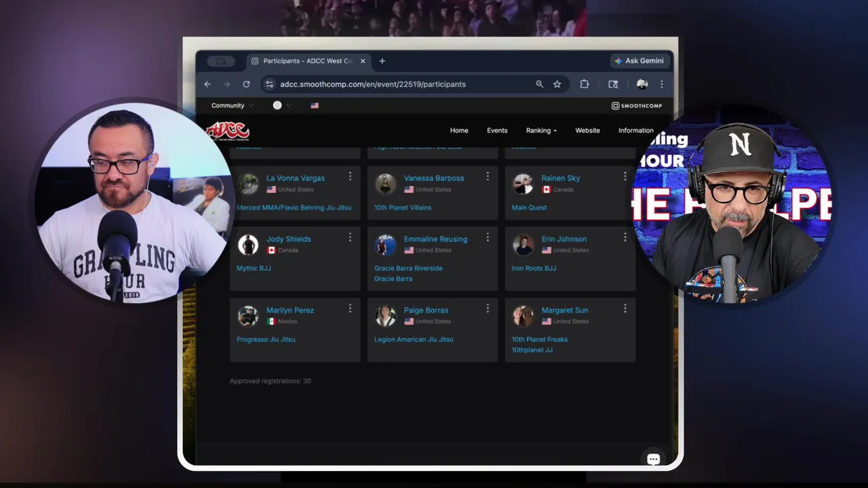This screenshot has height=488, width=868.
Task: Open Marilyn Perez profile link
Action: point(290,310)
